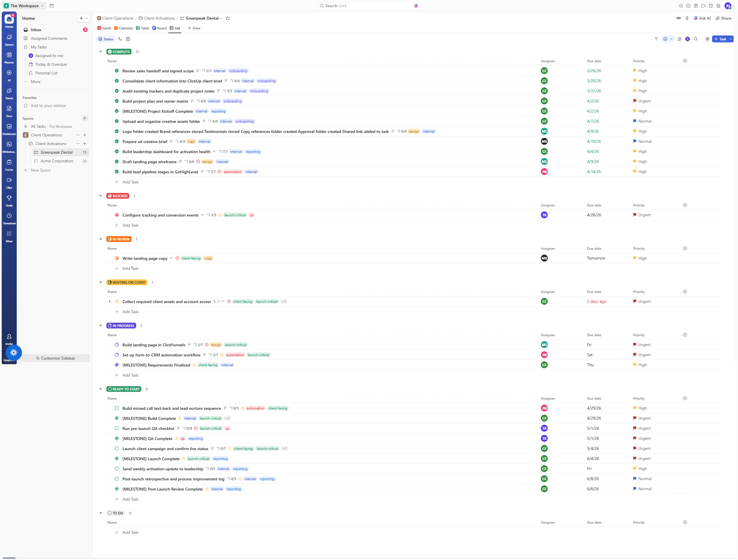Open the search magnifier near the Task button

[x=696, y=39]
